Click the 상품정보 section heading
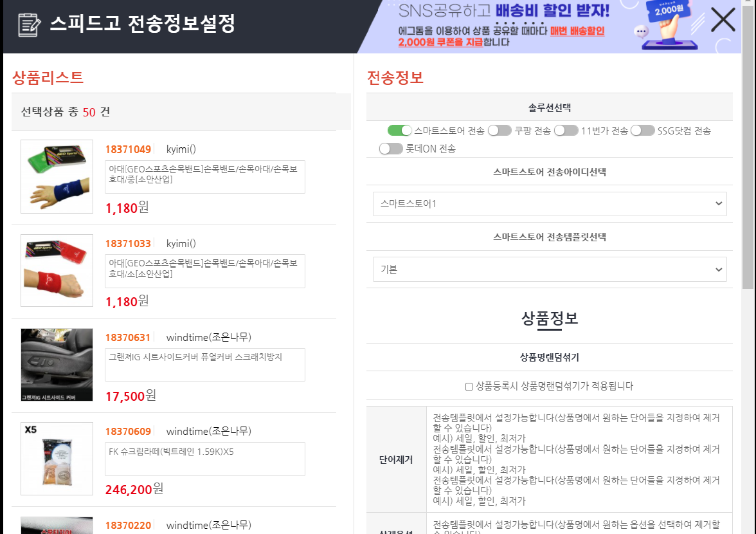Image resolution: width=756 pixels, height=534 pixels. [550, 318]
